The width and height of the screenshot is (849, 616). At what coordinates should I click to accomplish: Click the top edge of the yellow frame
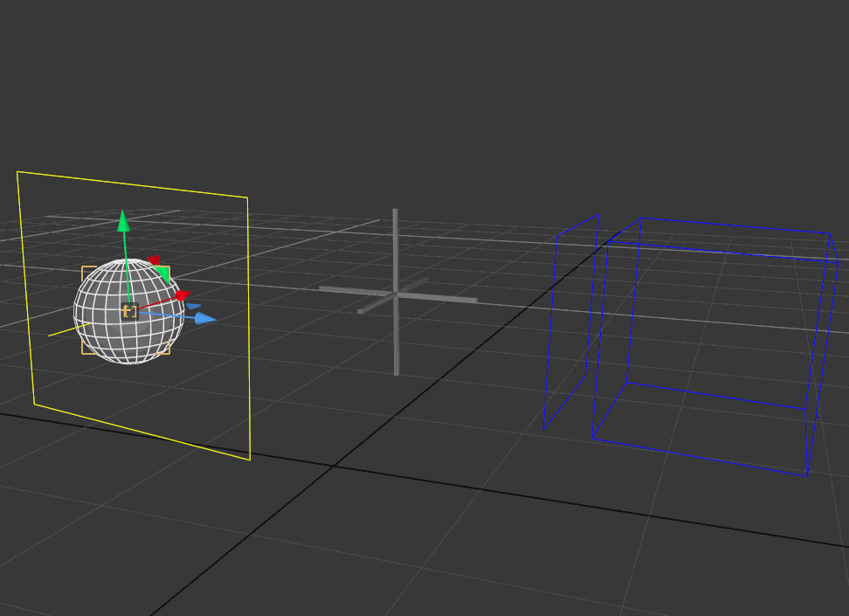(131, 184)
